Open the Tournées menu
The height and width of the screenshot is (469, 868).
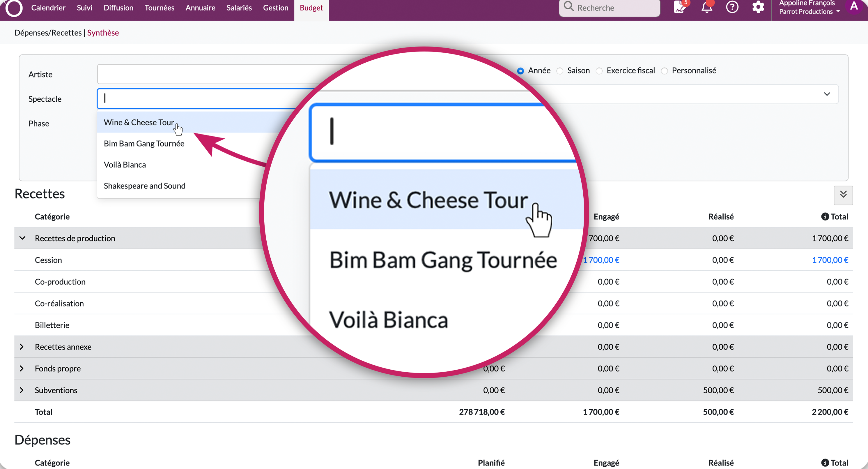[160, 8]
